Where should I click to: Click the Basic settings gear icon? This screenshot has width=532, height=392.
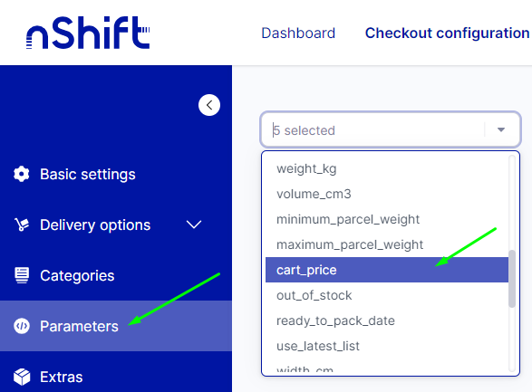tap(22, 174)
